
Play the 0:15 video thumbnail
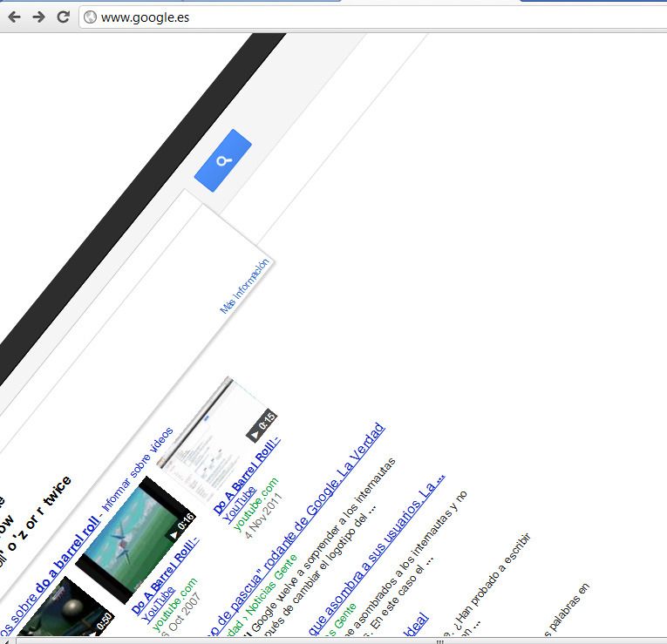pyautogui.click(x=217, y=440)
